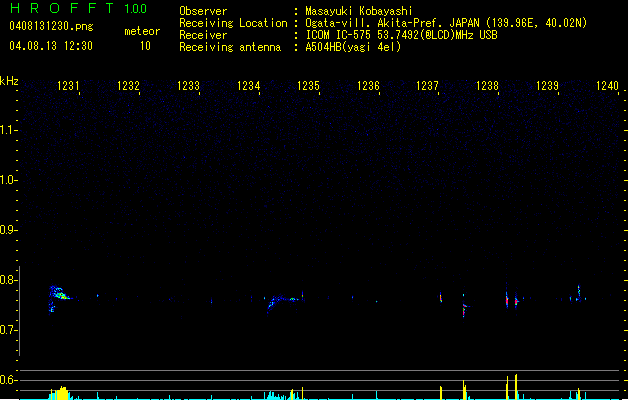629x400 pixels.
Task: Click observer name Masayuki Kobayashi
Action: (x=359, y=11)
